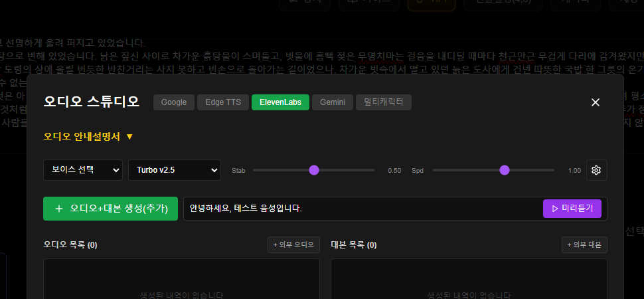The image size is (644, 299).
Task: Switch to the Edge TTS tab
Action: pos(223,102)
